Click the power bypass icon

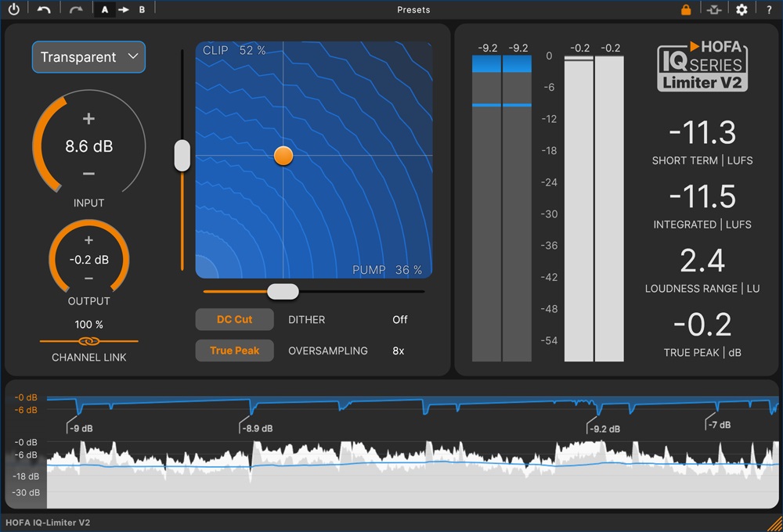coord(14,9)
